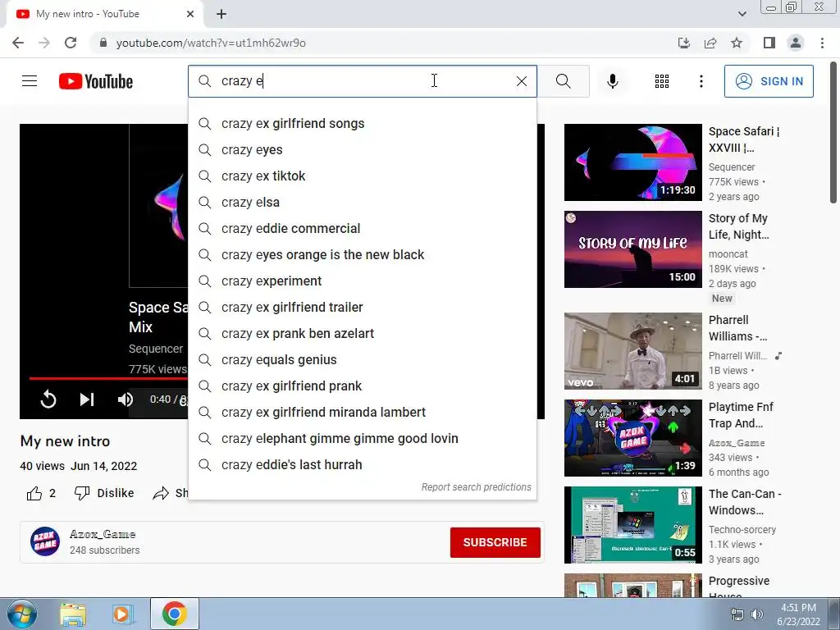Clear the search box text
The image size is (840, 630).
[521, 81]
